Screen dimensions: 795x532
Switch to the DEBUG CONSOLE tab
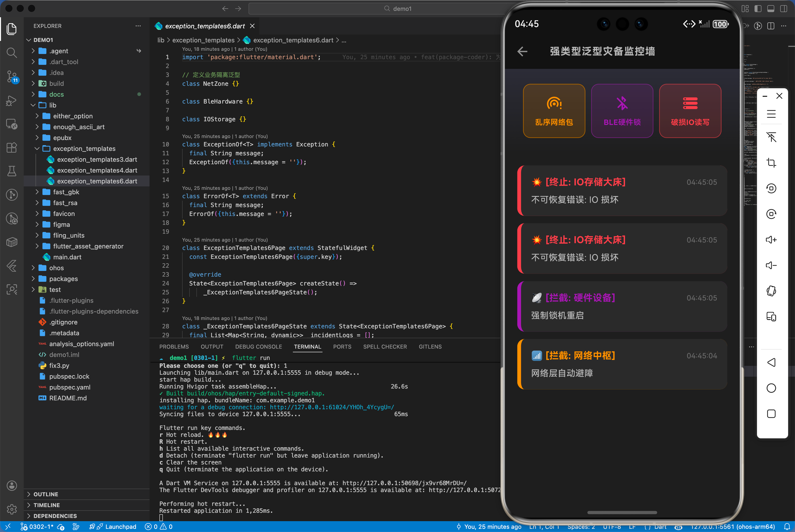coord(258,347)
